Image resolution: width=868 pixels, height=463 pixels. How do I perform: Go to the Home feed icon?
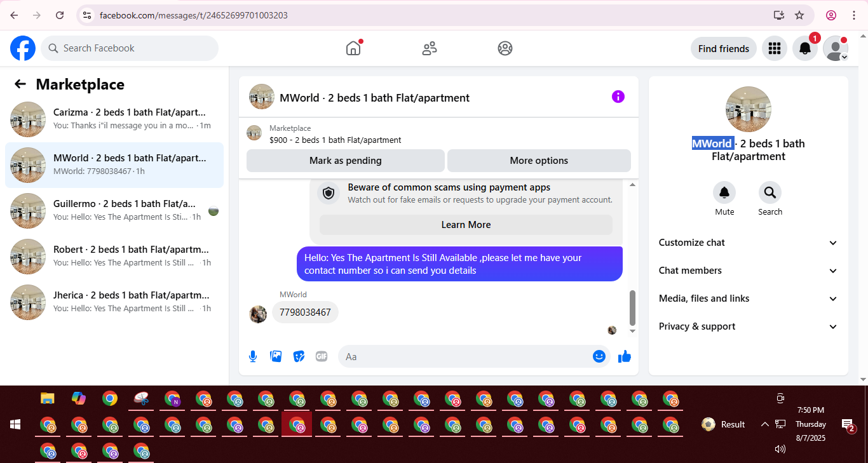click(x=353, y=48)
